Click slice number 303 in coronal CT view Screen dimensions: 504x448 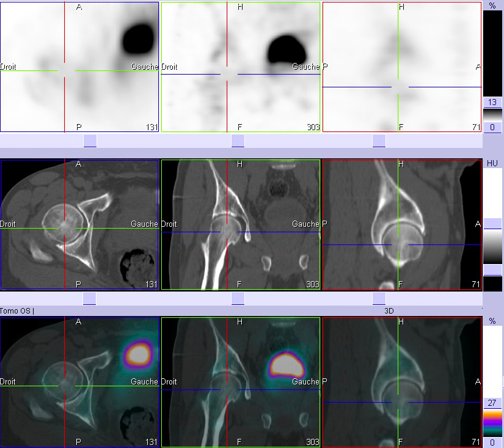pos(313,284)
